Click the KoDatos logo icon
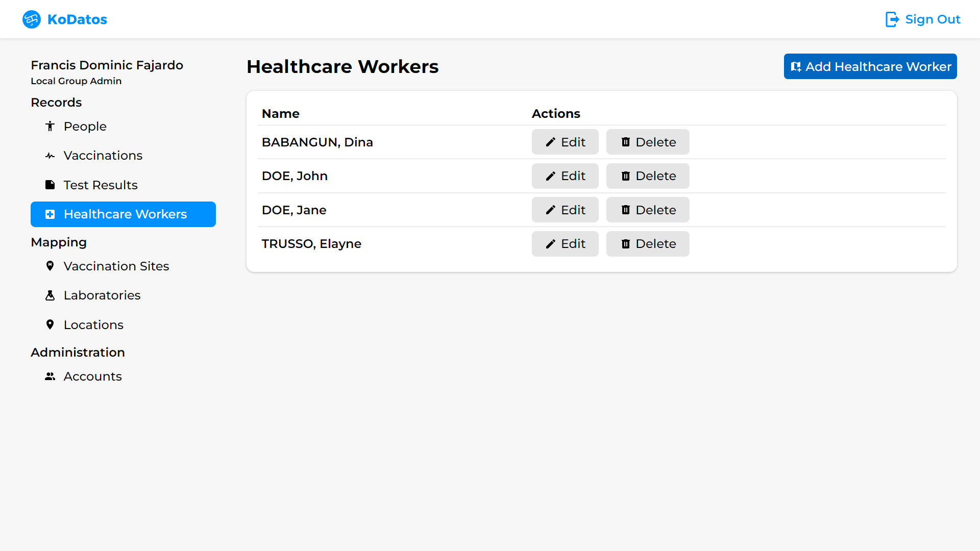980x551 pixels. pyautogui.click(x=32, y=19)
